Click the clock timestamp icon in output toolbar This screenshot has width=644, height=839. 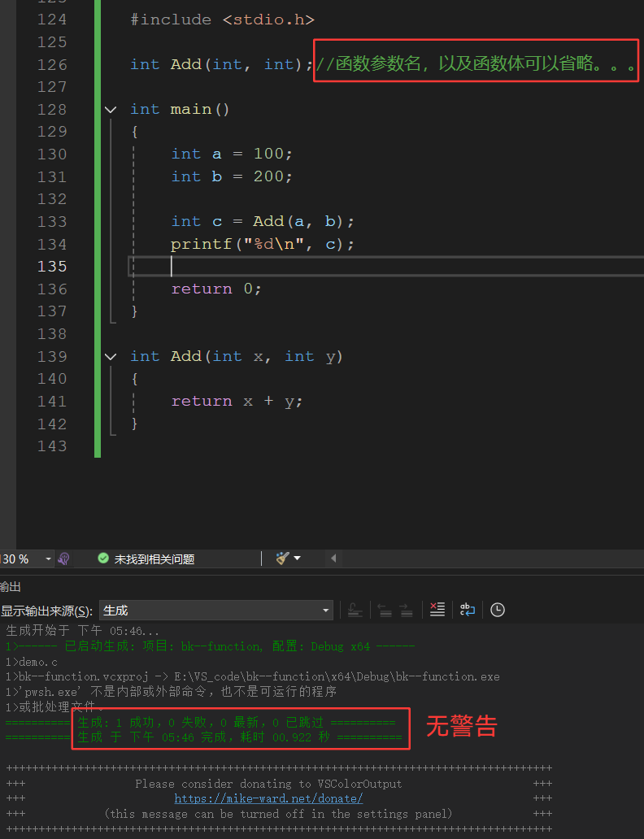pos(498,610)
